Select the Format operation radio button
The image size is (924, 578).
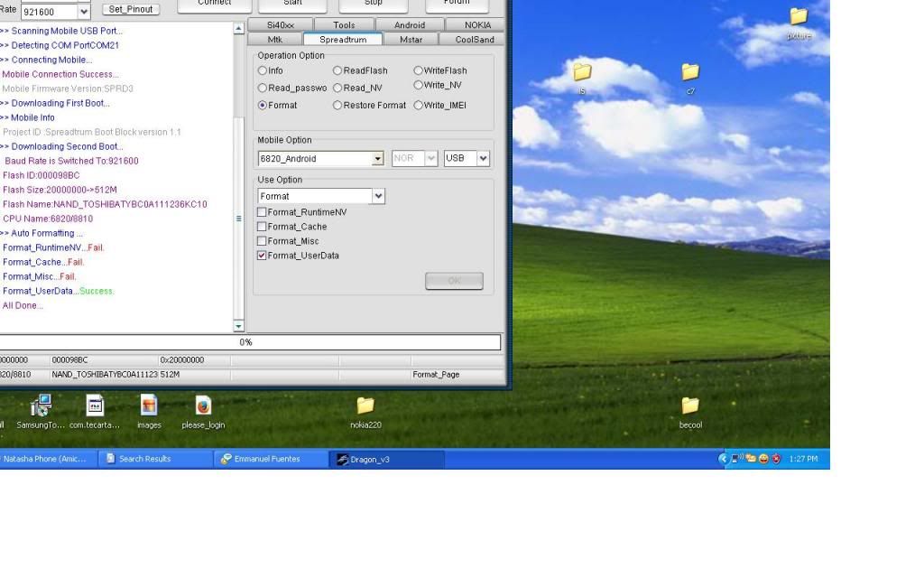point(263,105)
